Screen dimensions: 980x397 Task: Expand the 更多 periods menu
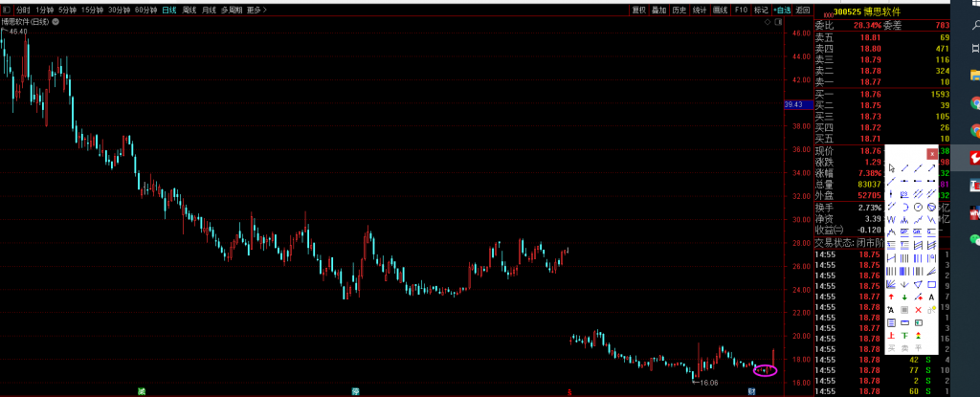point(256,10)
